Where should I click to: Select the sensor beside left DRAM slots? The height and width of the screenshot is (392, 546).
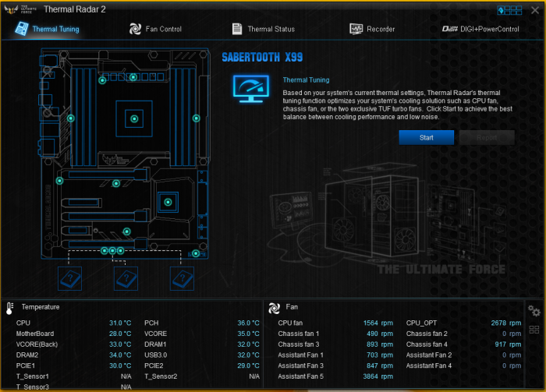[x=71, y=118]
